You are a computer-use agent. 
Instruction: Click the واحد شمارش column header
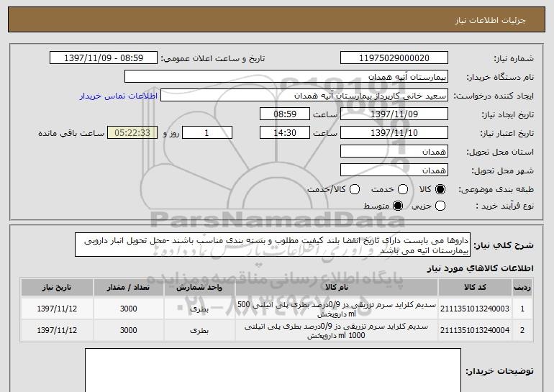click(x=199, y=288)
